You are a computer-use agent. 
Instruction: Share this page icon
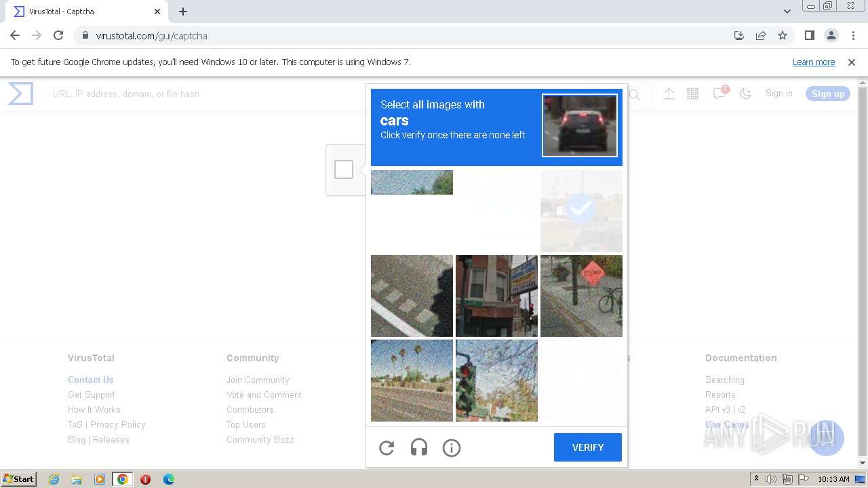tap(761, 35)
